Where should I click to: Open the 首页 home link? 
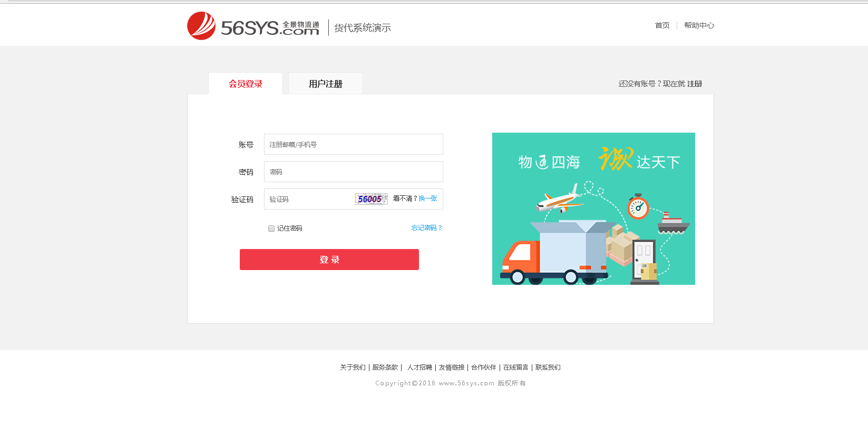coord(662,25)
